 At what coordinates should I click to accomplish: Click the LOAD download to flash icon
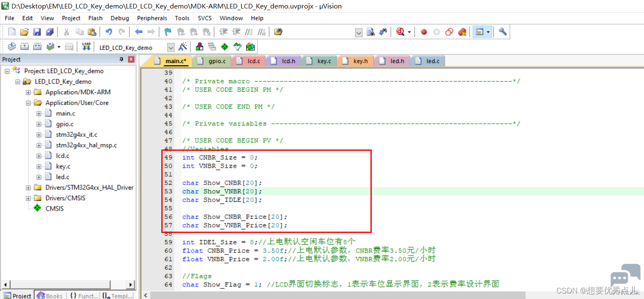click(x=86, y=47)
